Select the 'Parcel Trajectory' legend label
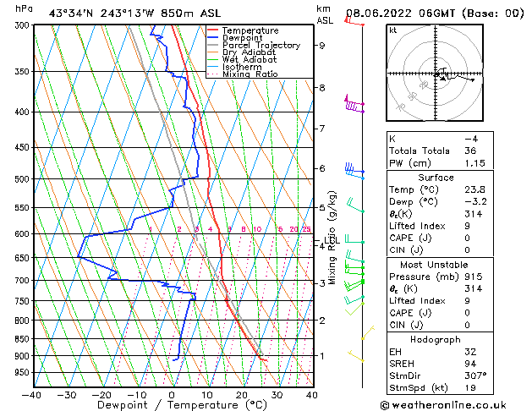This screenshot has width=532, height=411. click(261, 45)
